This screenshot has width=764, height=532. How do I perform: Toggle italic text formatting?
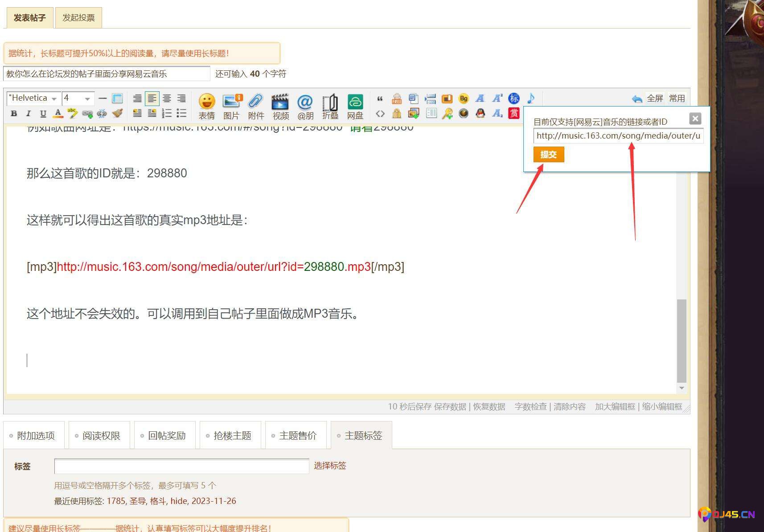click(29, 114)
